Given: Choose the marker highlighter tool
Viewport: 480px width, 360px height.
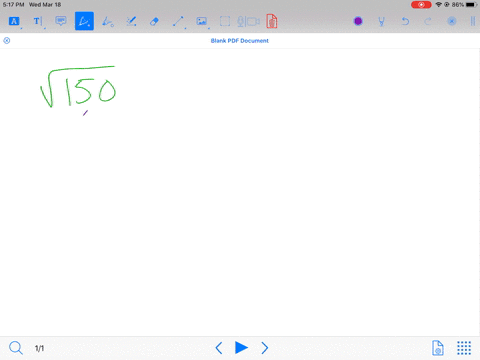Looking at the screenshot, I should [x=131, y=22].
